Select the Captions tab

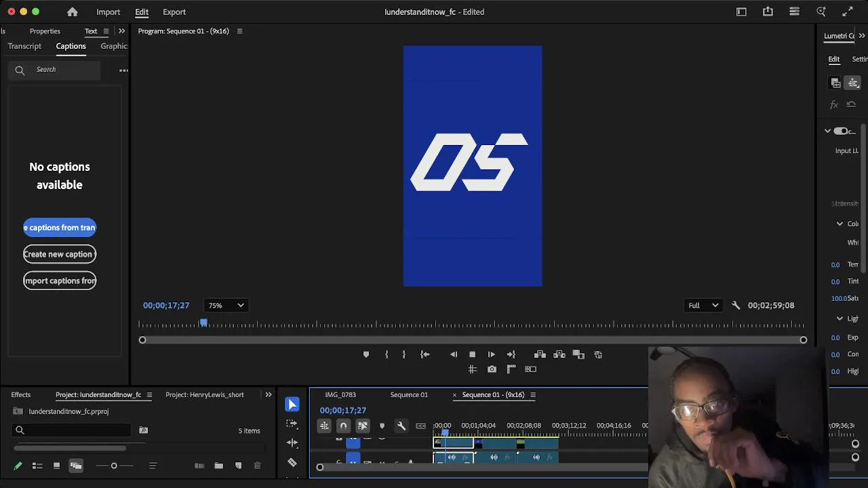pos(71,46)
